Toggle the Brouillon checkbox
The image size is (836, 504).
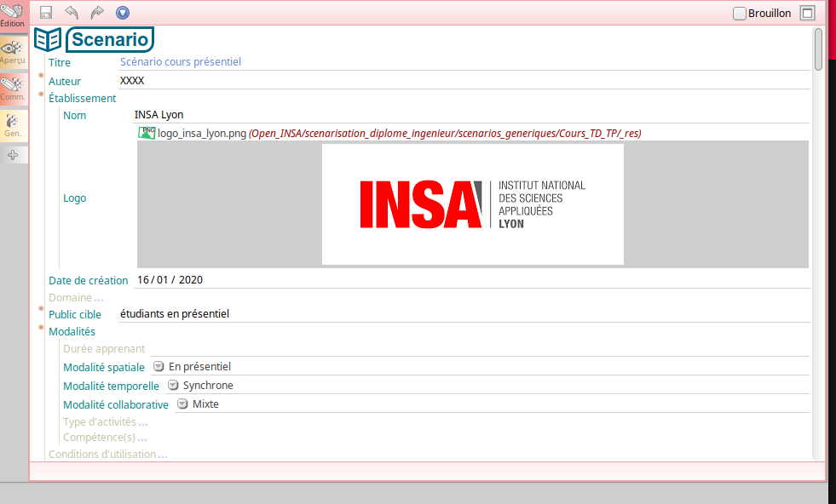740,14
